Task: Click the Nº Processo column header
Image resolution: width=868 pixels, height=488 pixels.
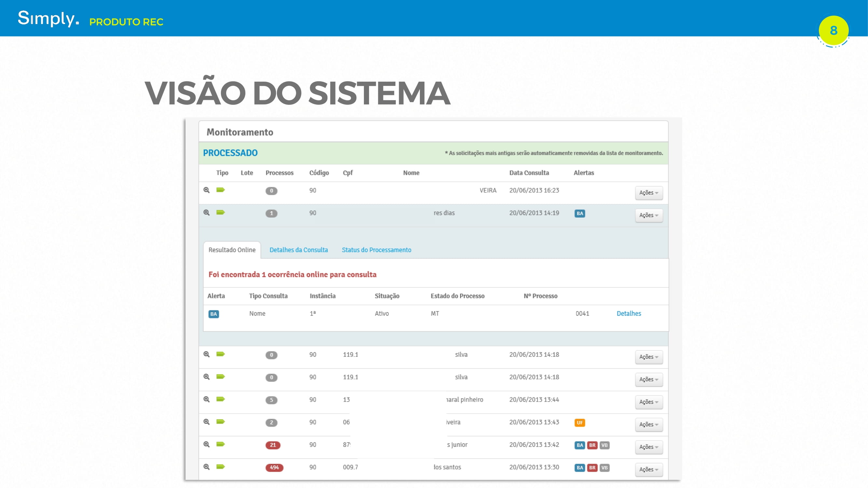Action: coord(541,296)
